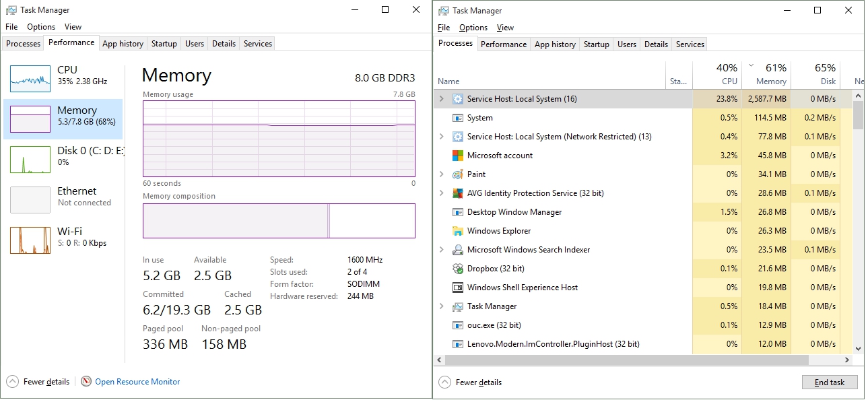Click the vertical scrollbar down arrow

pyautogui.click(x=858, y=348)
